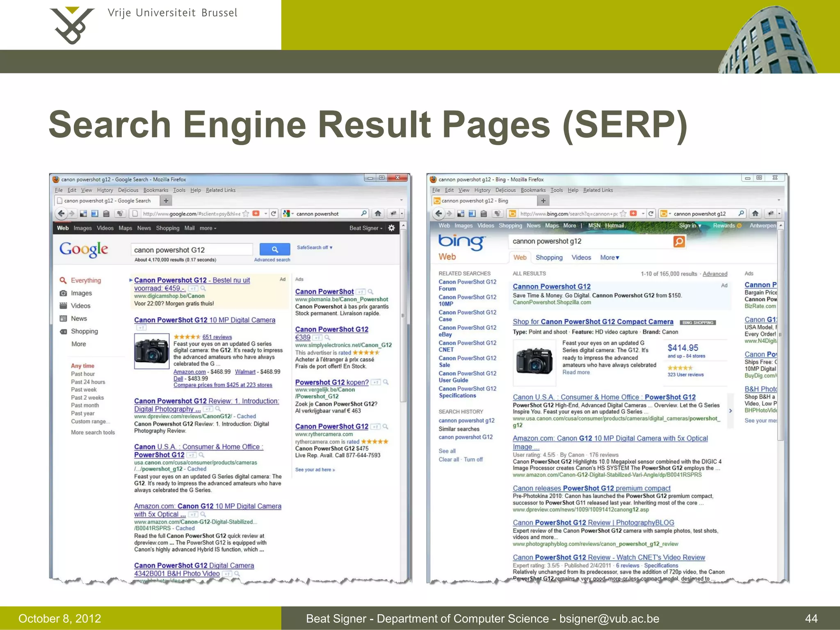Switch to the Bing Shopping tab
This screenshot has height=630, width=840.
[549, 258]
